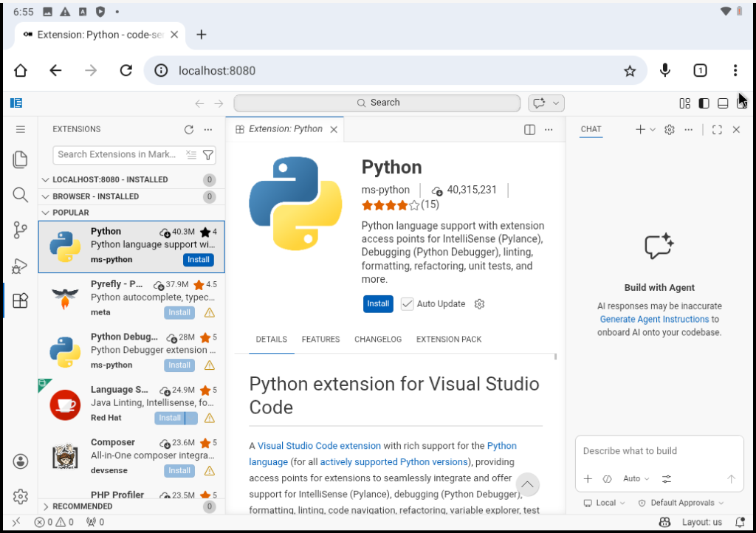Maximize the Chat panel

point(717,130)
